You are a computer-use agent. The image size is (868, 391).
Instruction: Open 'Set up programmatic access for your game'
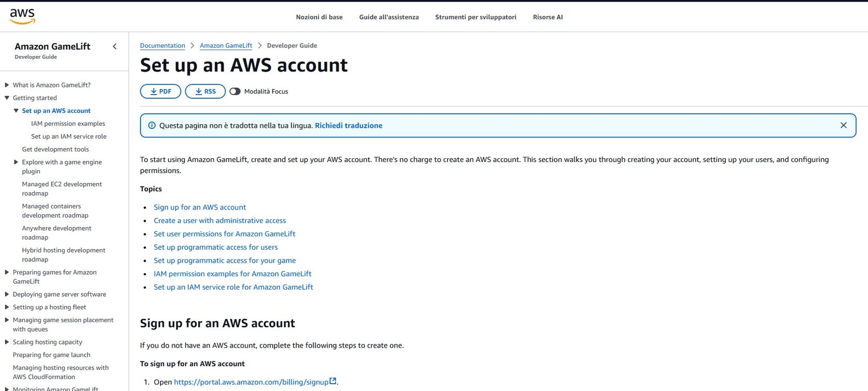[x=225, y=261]
